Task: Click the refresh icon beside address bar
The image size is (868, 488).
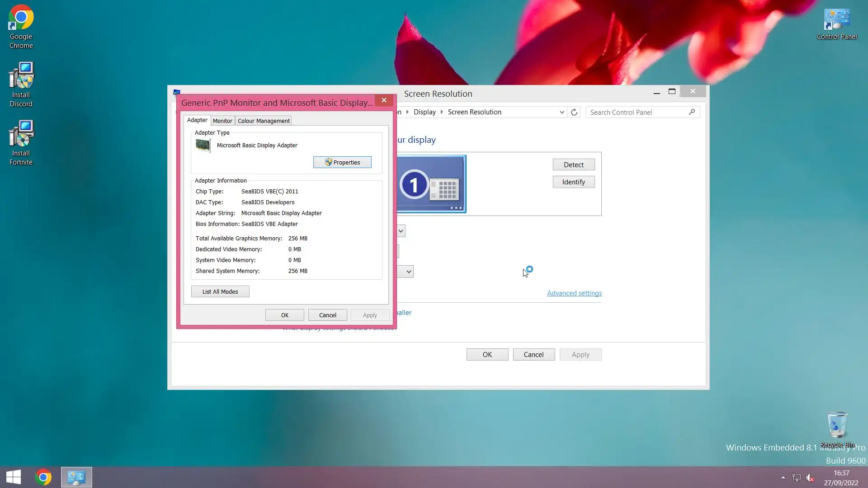Action: pos(574,112)
